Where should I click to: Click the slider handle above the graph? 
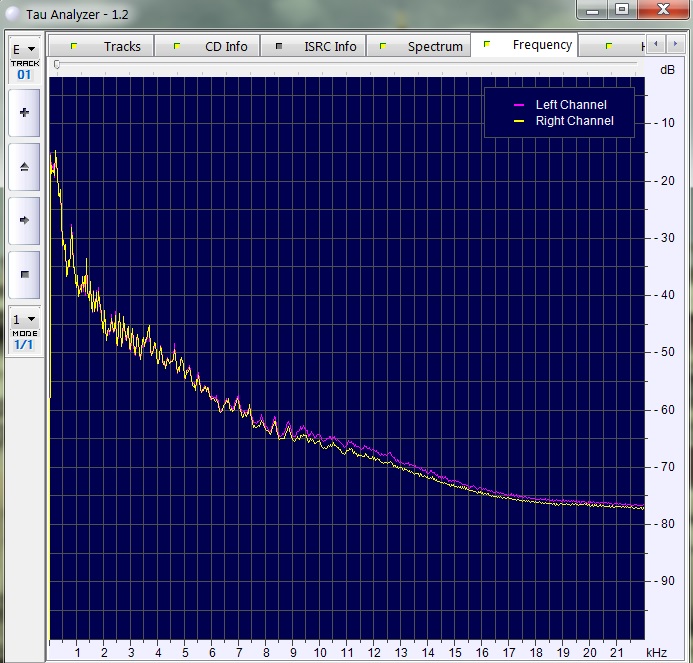pyautogui.click(x=57, y=64)
